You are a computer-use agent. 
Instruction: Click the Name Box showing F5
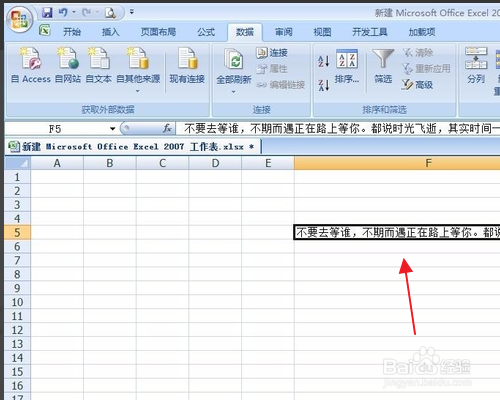55,129
